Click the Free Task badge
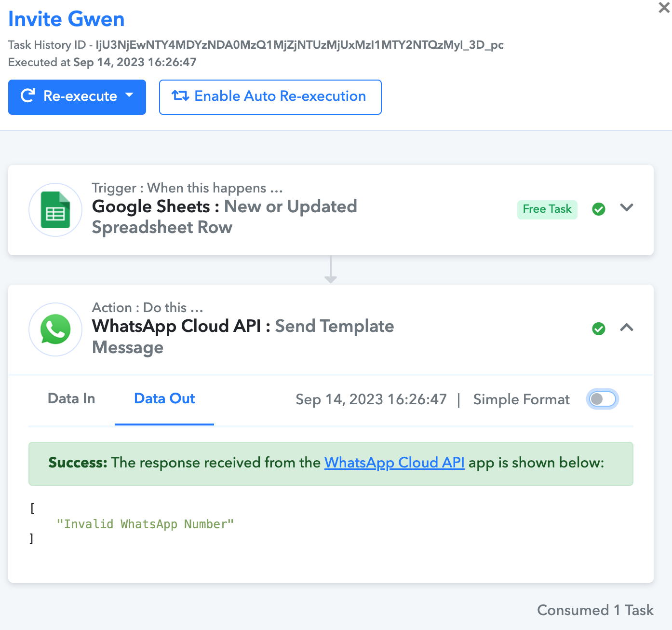Screen dimensions: 672x630 [x=547, y=209]
